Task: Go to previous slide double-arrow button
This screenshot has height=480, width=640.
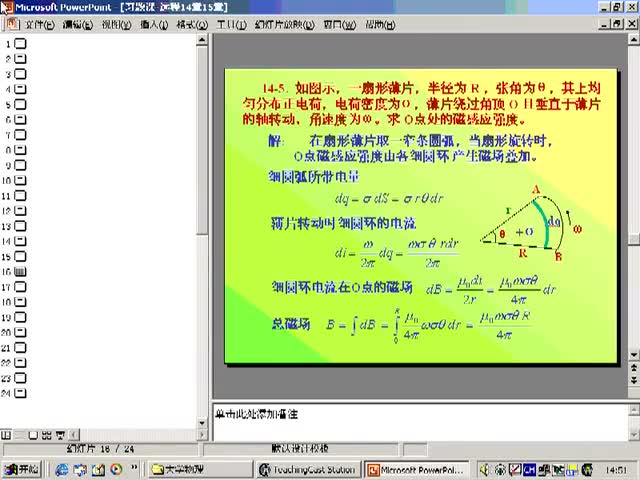Action: (633, 368)
